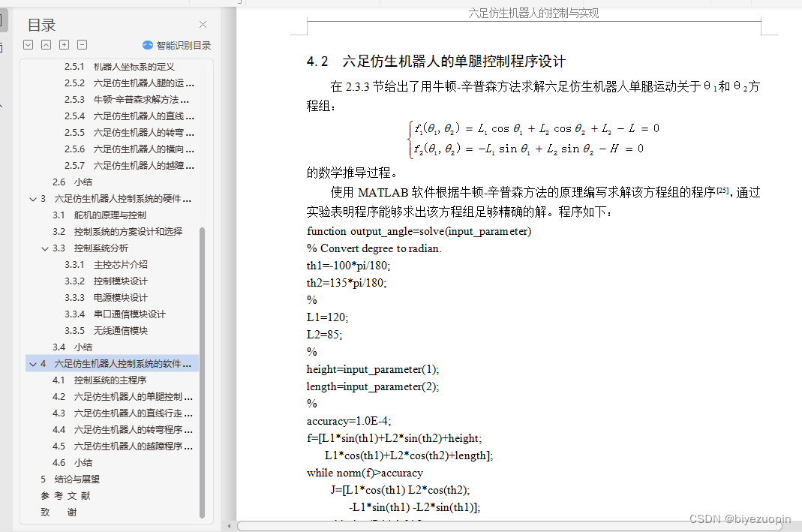Go to 2.5.5 六足仿生机器人的转弯
This screenshot has width=802, height=532.
coord(129,133)
